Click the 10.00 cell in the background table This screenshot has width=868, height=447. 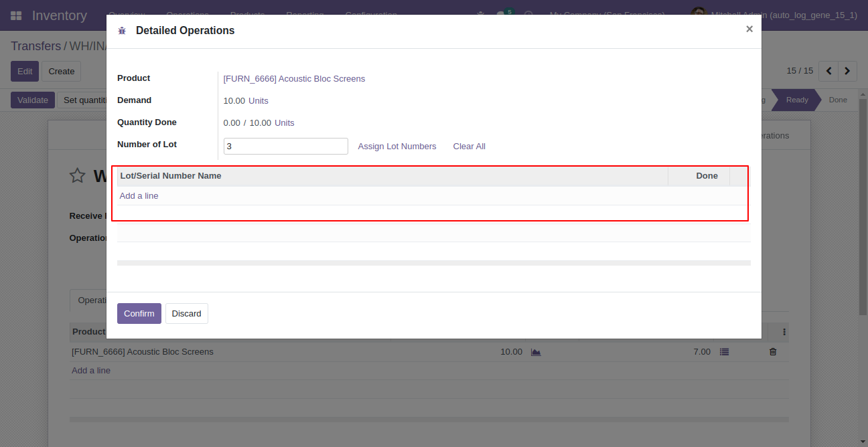511,352
